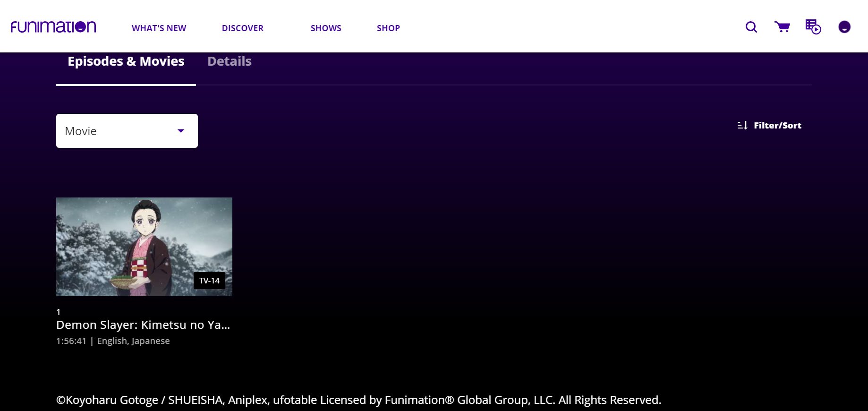
Task: Click the sort arrow icon beside Filter/Sort
Action: click(742, 125)
